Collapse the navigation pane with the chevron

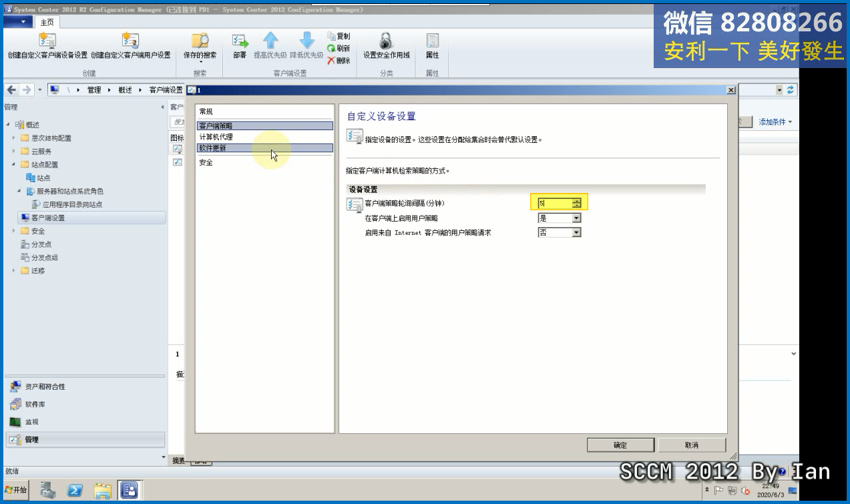tap(162, 107)
